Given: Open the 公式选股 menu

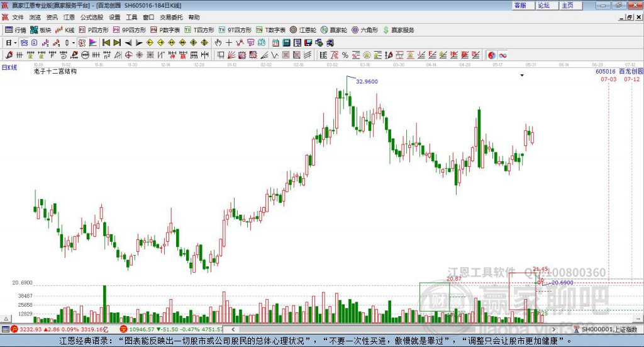Looking at the screenshot, I should [92, 17].
